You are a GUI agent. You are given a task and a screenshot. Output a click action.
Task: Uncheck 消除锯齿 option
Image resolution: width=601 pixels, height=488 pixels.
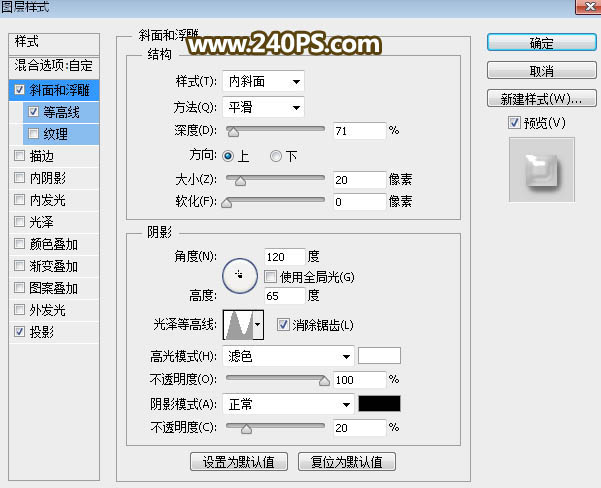point(283,325)
